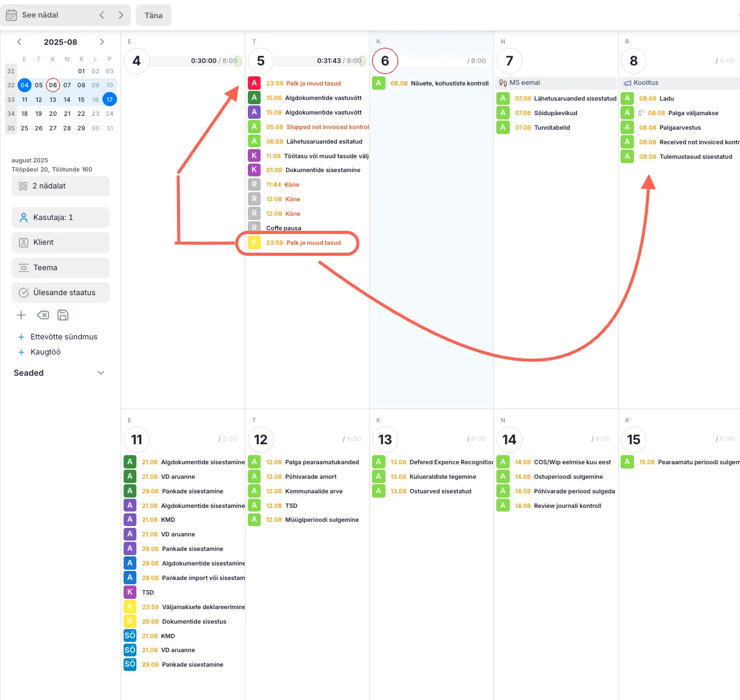Viewport: 740px width, 700px height.
Task: Open the Klient filter dropdown
Action: 61,242
